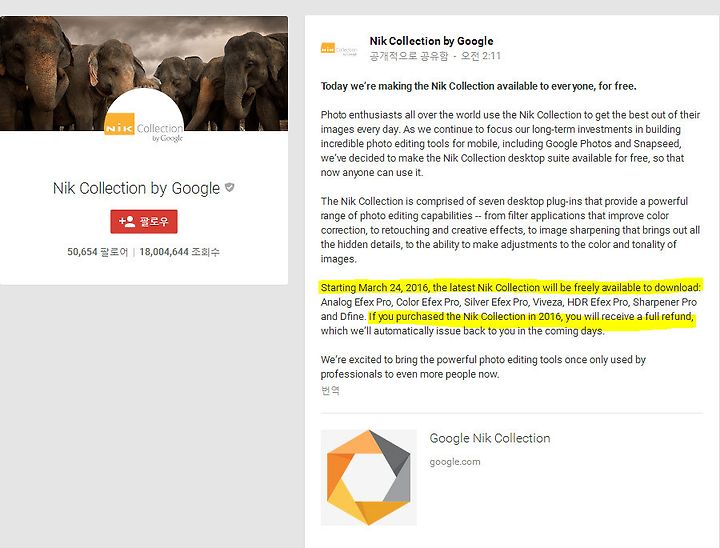
Task: Click the 50,654 followers count
Action: pos(97,252)
